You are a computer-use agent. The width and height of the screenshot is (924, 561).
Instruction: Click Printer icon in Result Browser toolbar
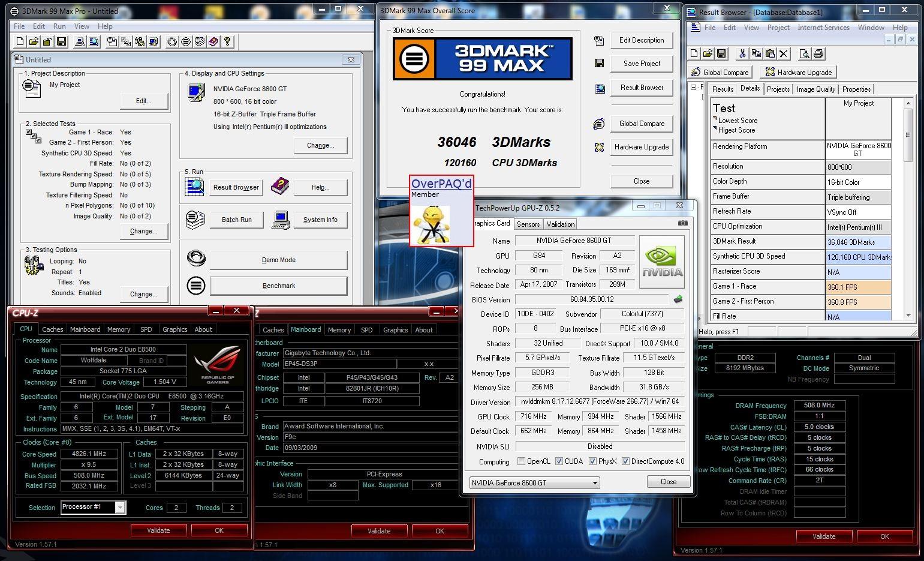(818, 53)
